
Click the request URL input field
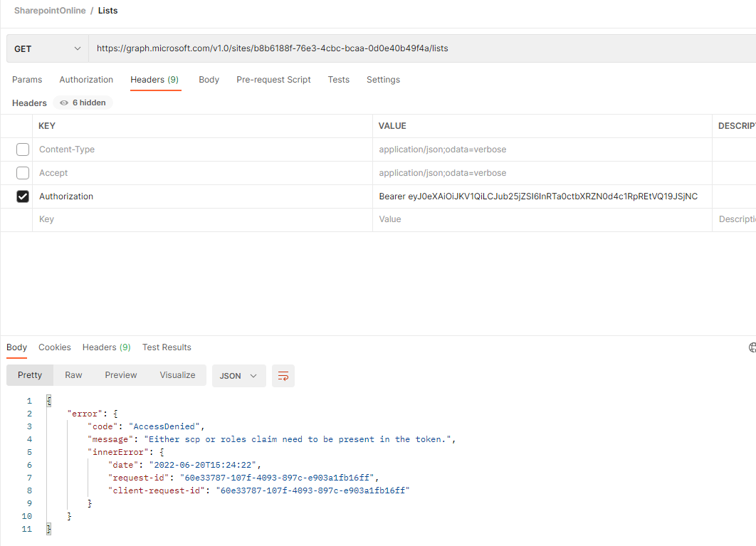[x=356, y=48]
